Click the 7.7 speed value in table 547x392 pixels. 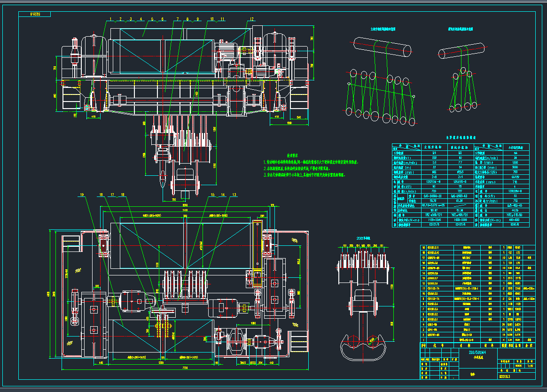(x=460, y=163)
